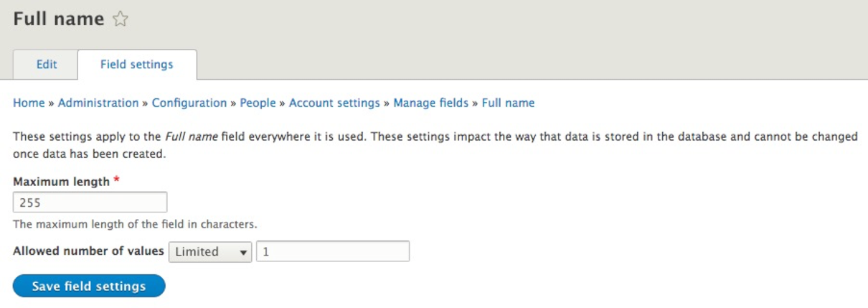Open the People breadcrumb link
This screenshot has height=308, width=868.
(258, 103)
